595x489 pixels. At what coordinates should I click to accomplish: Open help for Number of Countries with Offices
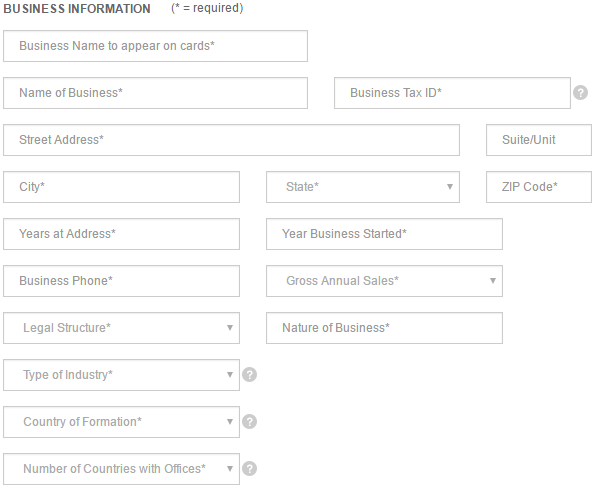coord(249,469)
